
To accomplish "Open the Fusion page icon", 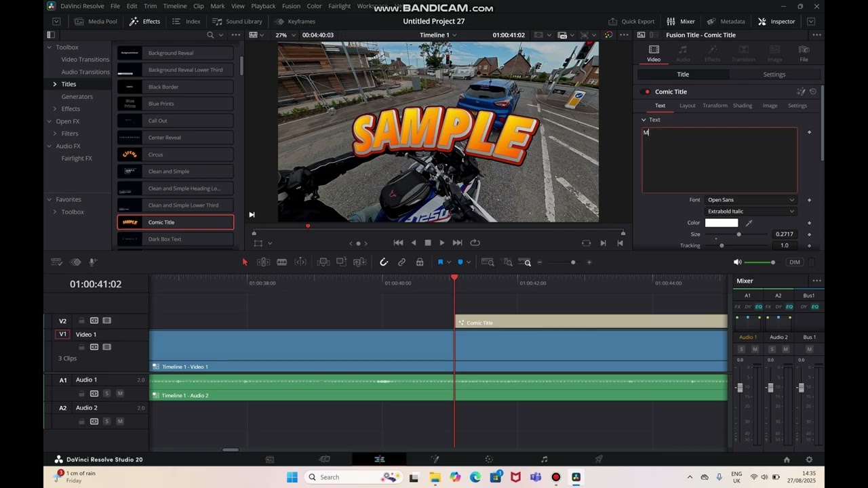I will pyautogui.click(x=435, y=460).
